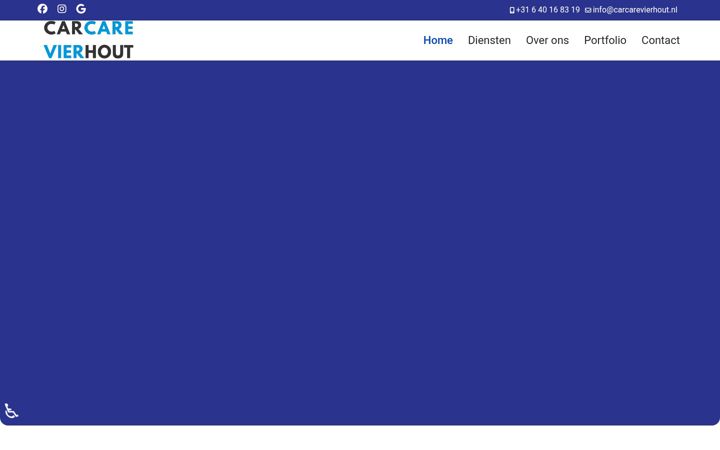The width and height of the screenshot is (720, 450).
Task: Navigate to Portfolio
Action: [x=605, y=40]
